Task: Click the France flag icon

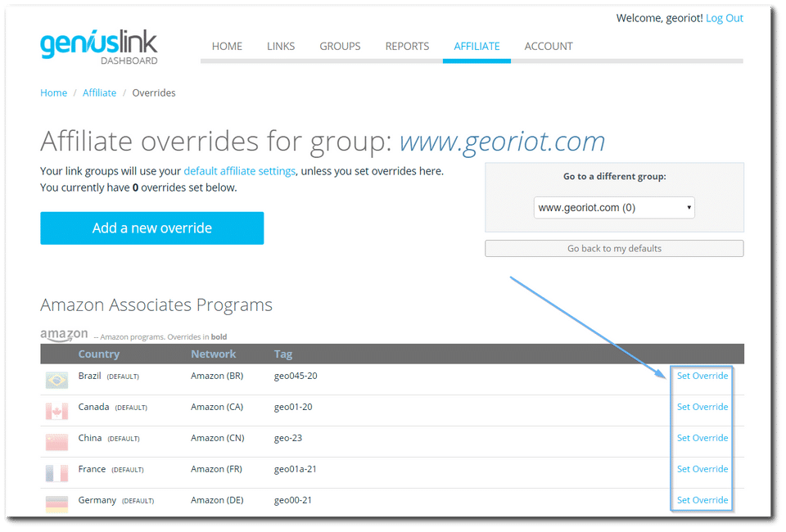Action: point(56,473)
